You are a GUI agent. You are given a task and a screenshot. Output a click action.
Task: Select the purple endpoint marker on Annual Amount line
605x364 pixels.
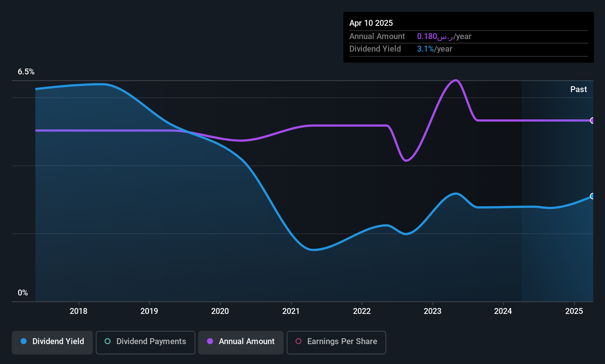(x=592, y=120)
